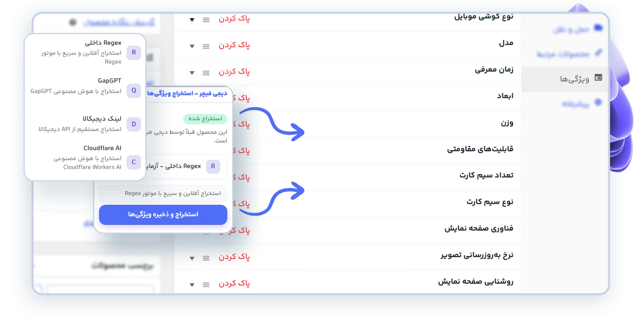Screen dimensions: 644x315
Task: Expand the روشنایی صفحه نمایش attribute row
Action: coord(192,285)
